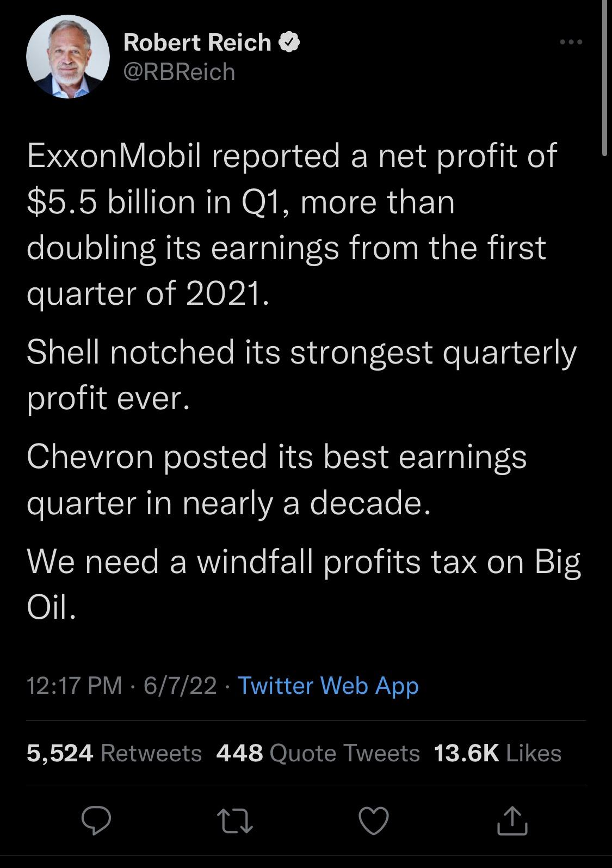
Task: Click the 12:17 PM timestamp
Action: (75, 686)
